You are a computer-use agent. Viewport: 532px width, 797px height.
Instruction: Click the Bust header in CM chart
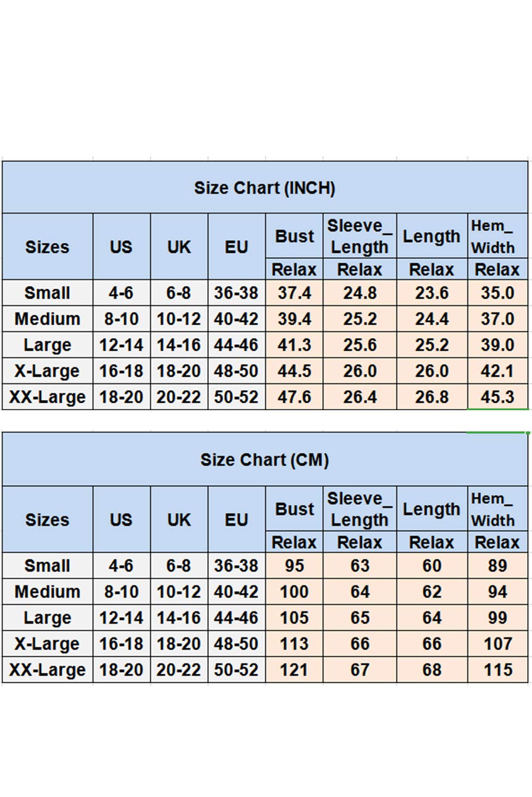click(294, 509)
